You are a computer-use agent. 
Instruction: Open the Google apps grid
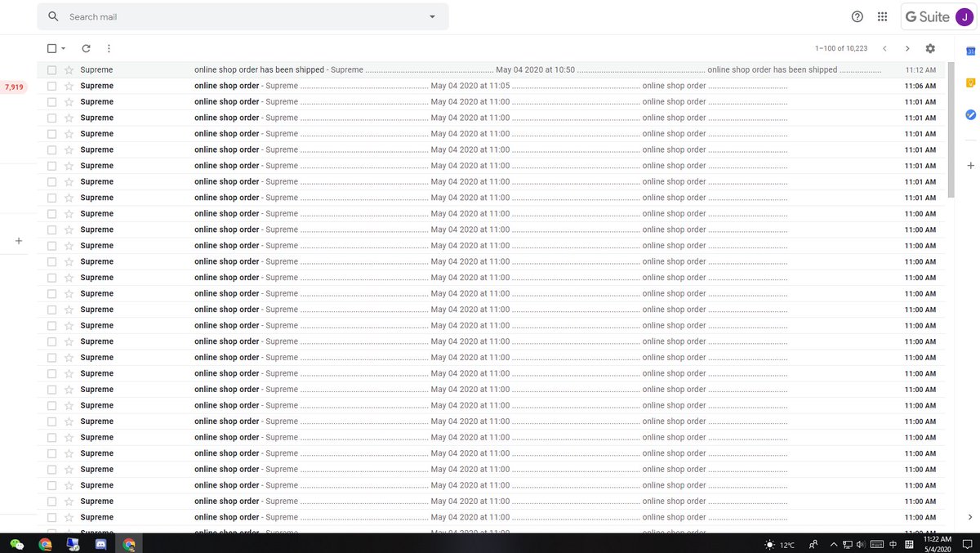(882, 16)
